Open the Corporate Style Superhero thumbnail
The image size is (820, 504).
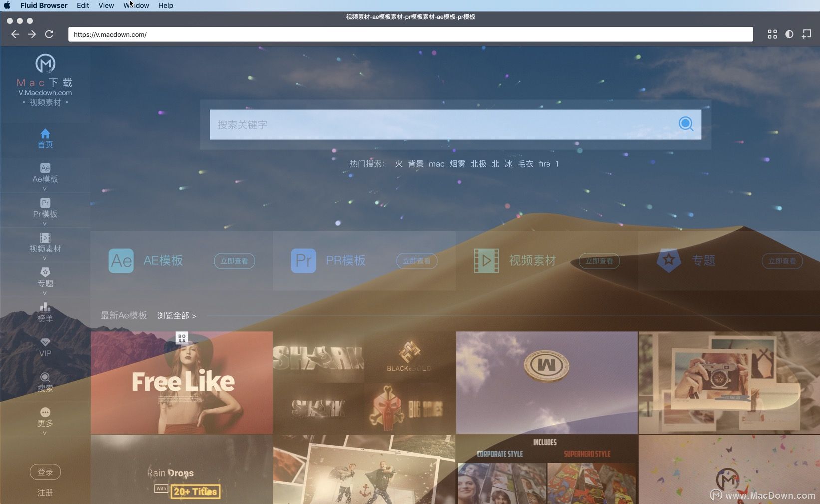tap(547, 470)
